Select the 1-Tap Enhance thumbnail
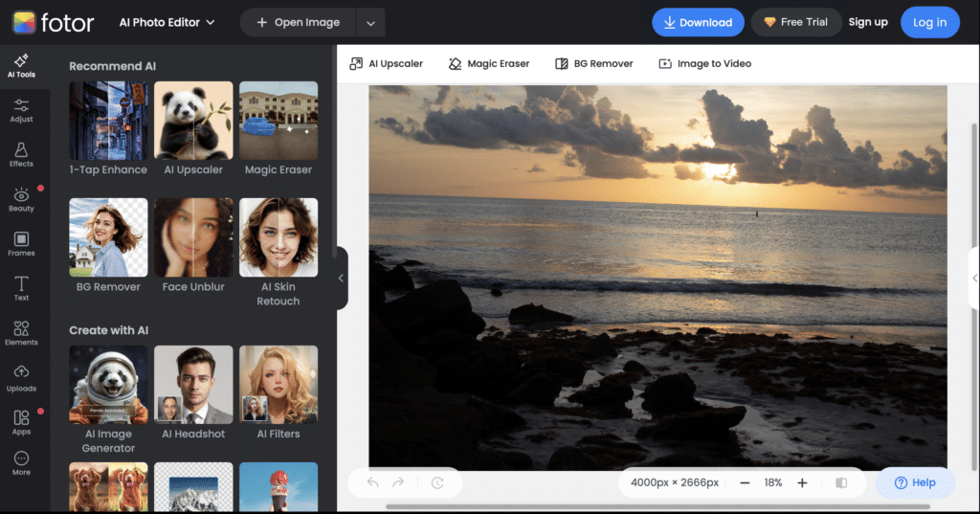Image resolution: width=980 pixels, height=514 pixels. (x=108, y=121)
